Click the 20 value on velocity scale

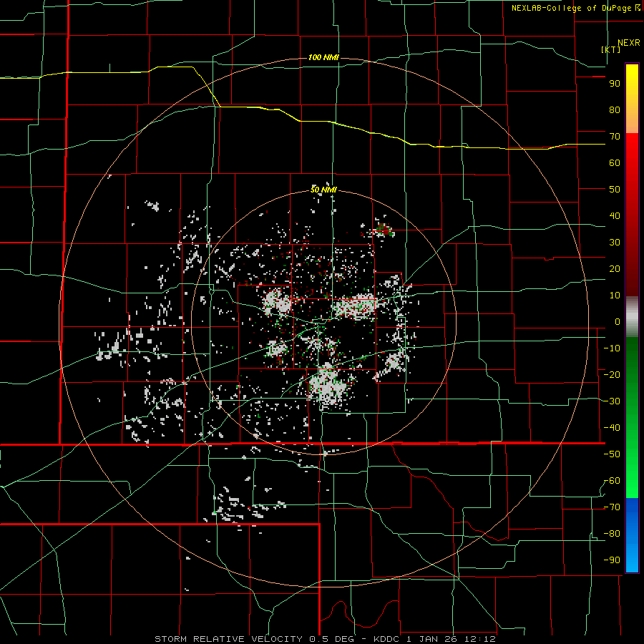615,269
